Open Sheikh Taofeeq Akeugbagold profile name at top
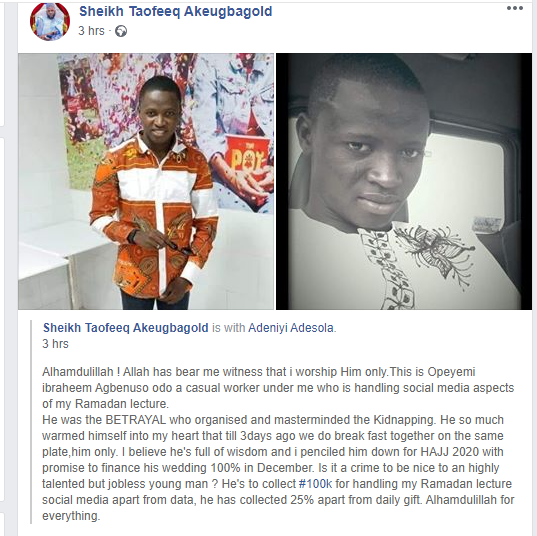 [176, 11]
